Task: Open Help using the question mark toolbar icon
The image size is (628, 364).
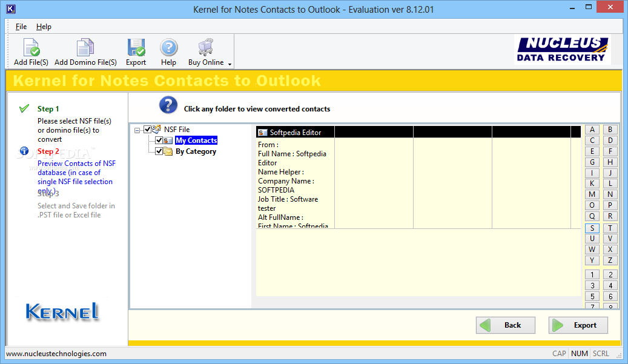Action: click(168, 48)
